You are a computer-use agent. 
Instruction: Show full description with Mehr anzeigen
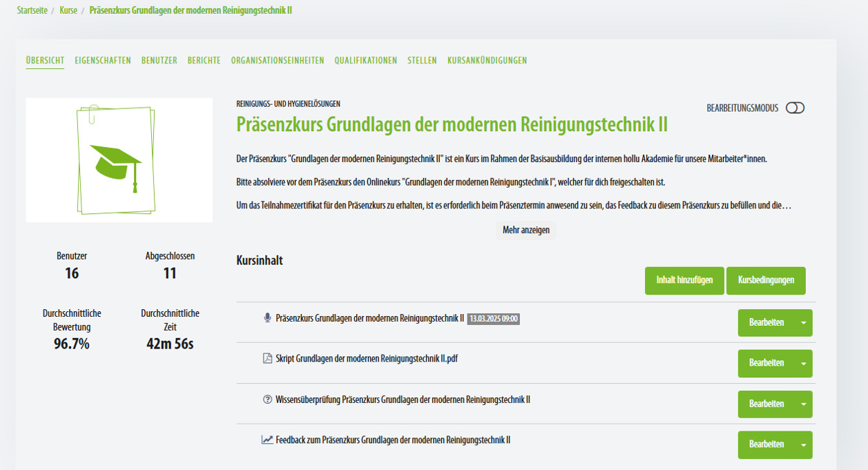(525, 231)
